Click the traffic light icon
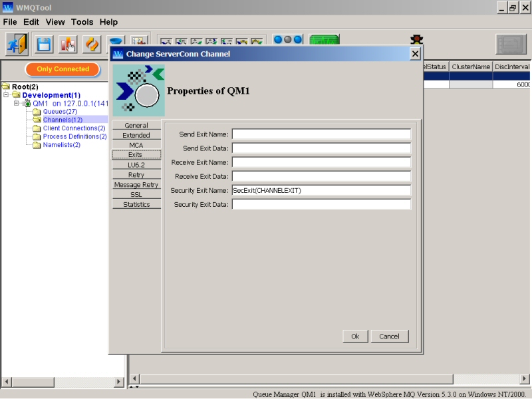 (x=417, y=39)
